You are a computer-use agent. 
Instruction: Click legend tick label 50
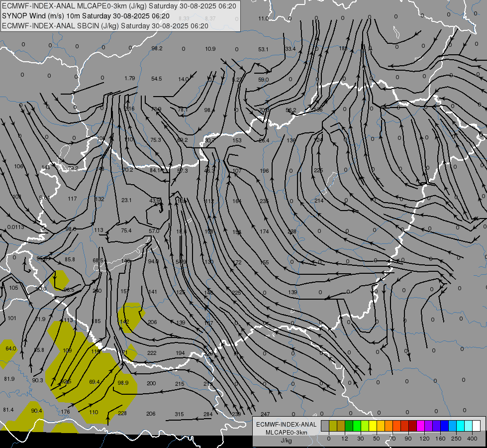tap(377, 439)
